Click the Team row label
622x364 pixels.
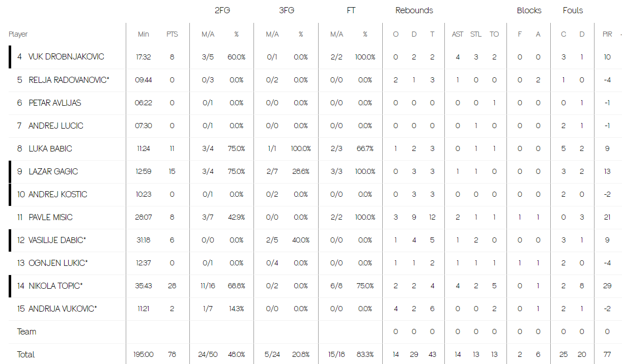click(x=26, y=331)
